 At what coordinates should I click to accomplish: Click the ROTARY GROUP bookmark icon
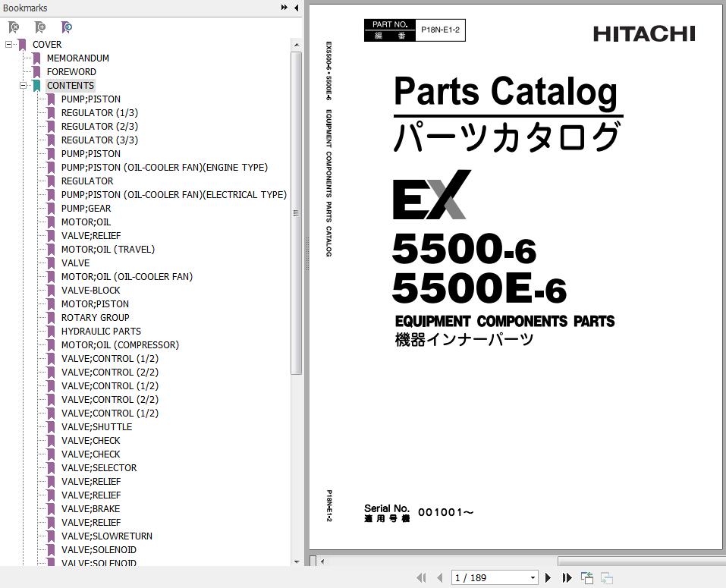click(x=51, y=318)
